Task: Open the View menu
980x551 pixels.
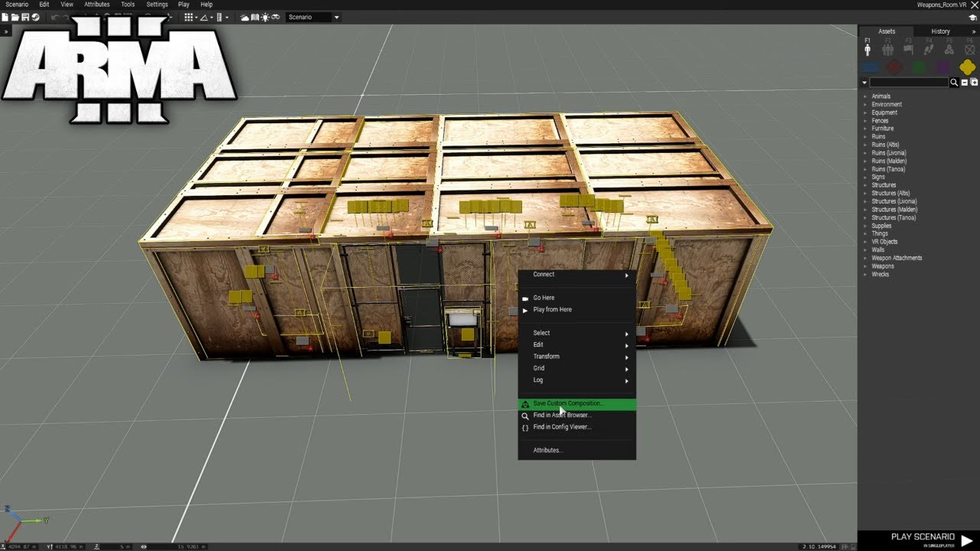Action: (x=67, y=5)
